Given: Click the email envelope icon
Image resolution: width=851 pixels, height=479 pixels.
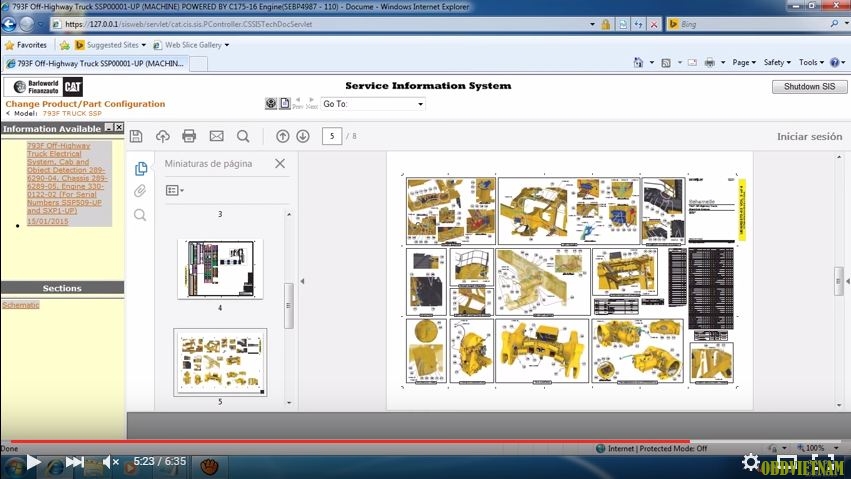Looking at the screenshot, I should point(216,136).
